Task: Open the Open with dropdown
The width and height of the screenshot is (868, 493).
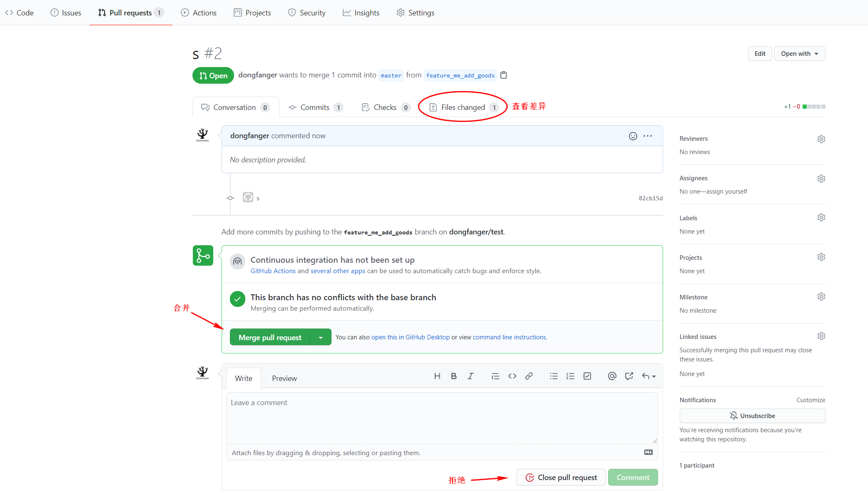Action: click(799, 54)
